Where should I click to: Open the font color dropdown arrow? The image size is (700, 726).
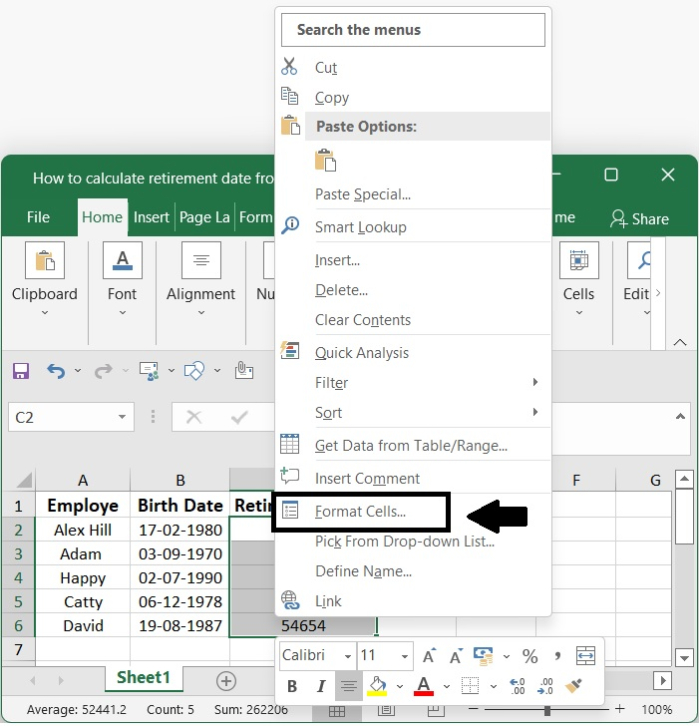(x=447, y=686)
